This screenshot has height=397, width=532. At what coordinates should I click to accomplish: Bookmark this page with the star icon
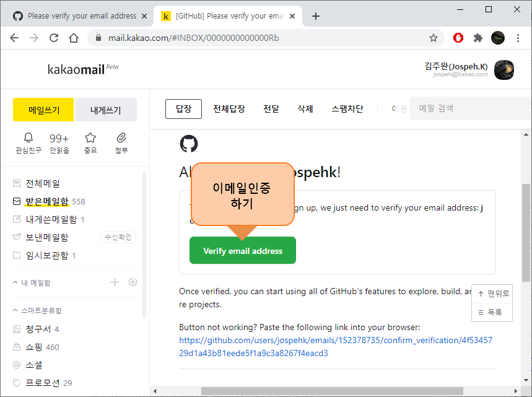[434, 38]
